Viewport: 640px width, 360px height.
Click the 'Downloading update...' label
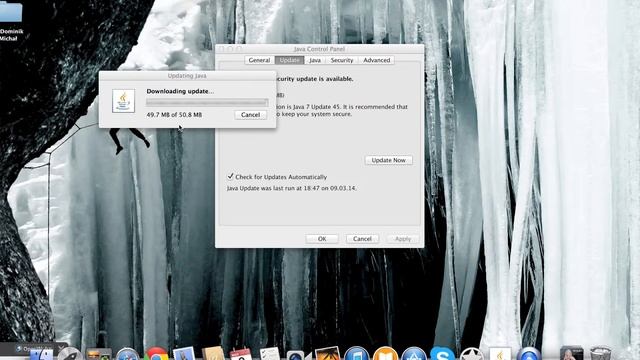pos(180,91)
